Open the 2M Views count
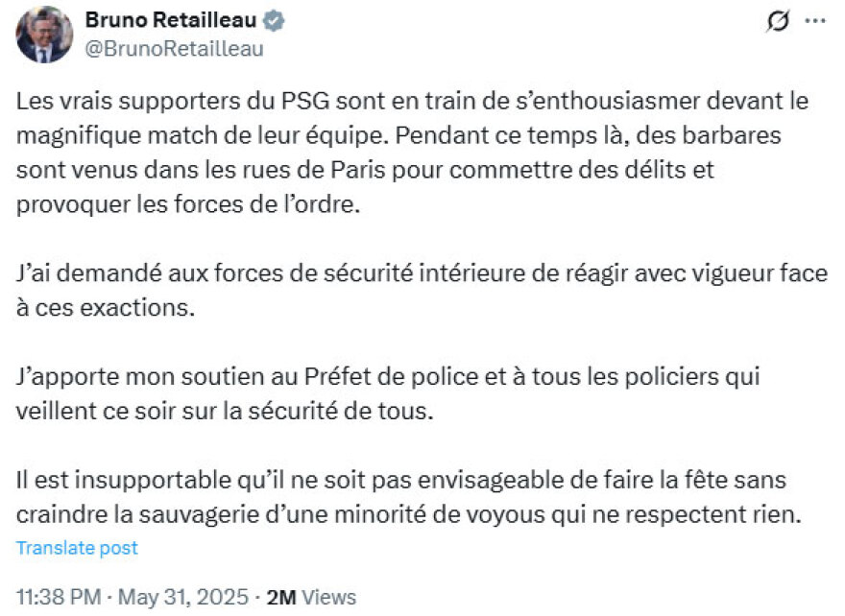This screenshot has height=616, width=845. click(311, 597)
